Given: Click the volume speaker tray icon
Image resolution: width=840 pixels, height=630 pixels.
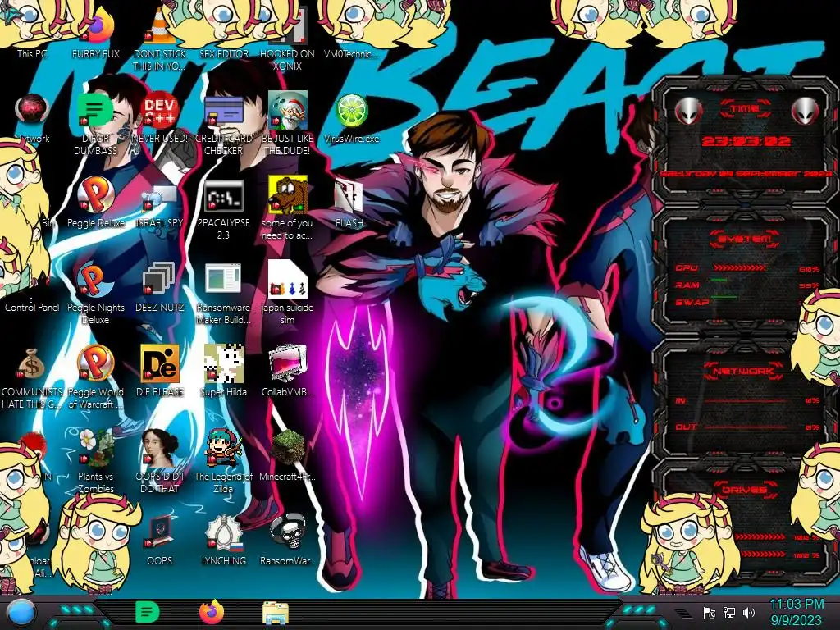Looking at the screenshot, I should (x=749, y=613).
